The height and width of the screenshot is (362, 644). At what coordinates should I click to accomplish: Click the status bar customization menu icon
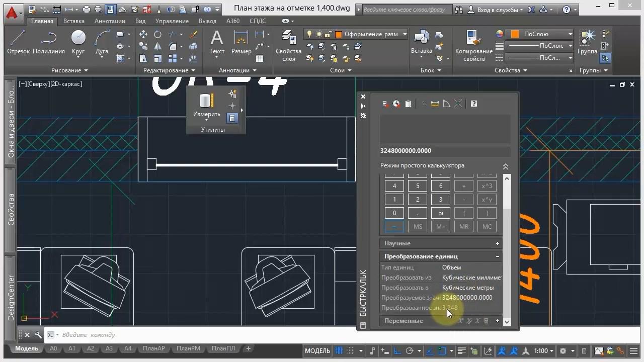634,350
